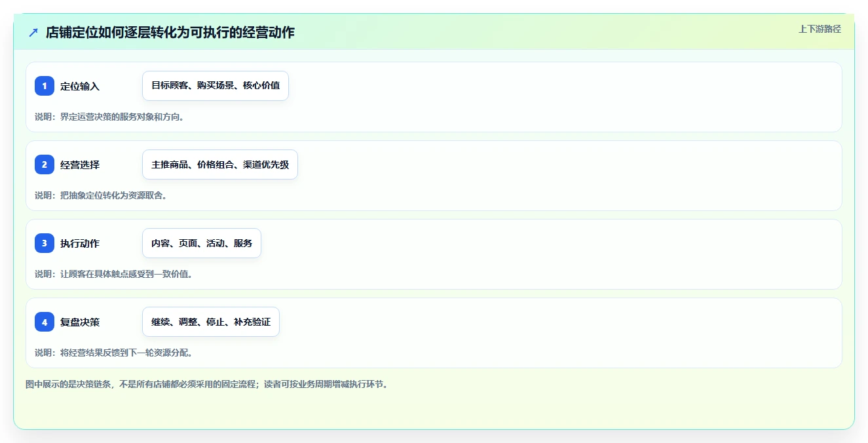The image size is (868, 443).
Task: Click step number badge 1
Action: [x=45, y=86]
